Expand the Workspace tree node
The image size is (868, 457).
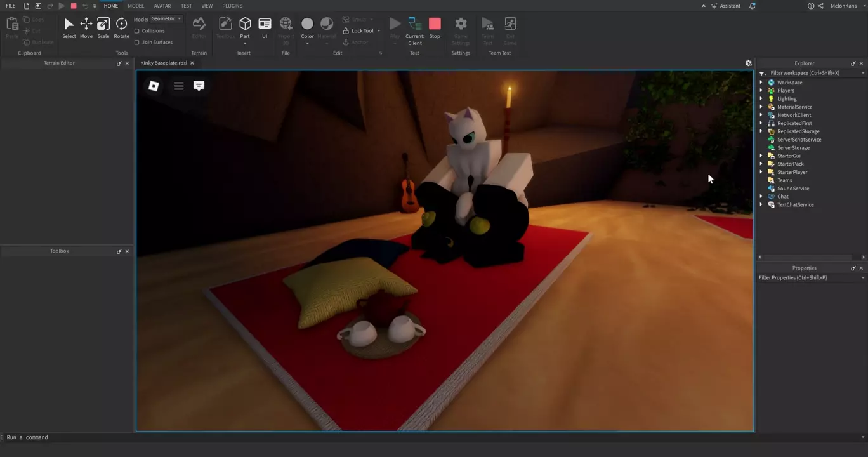[x=761, y=83]
